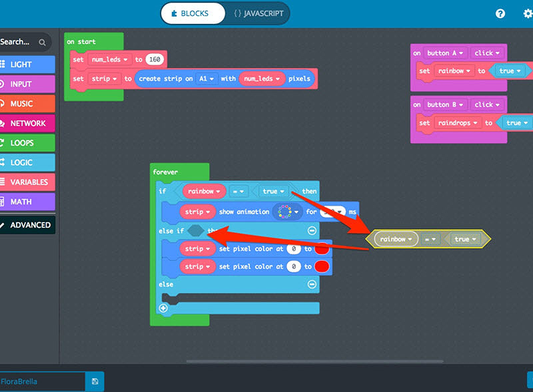This screenshot has width=533, height=392.
Task: Open the rainbow variable dropdown in floating block
Action: click(x=396, y=239)
